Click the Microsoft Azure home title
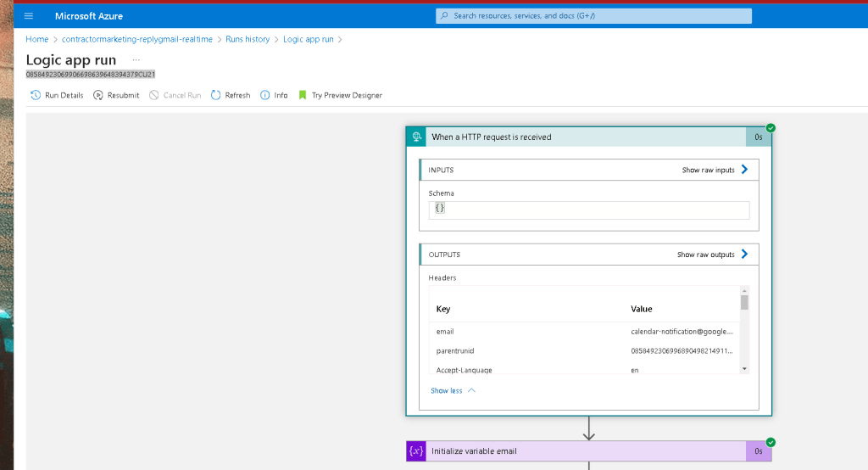 (x=88, y=16)
